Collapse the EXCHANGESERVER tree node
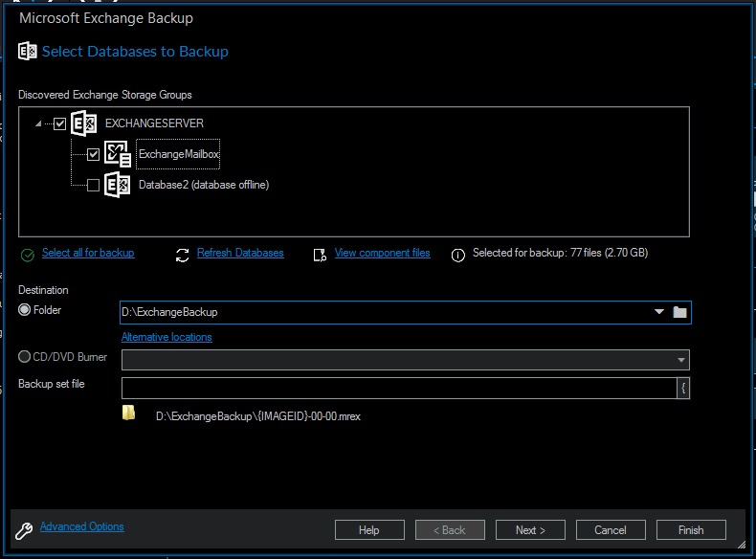The height and width of the screenshot is (559, 756). point(38,123)
